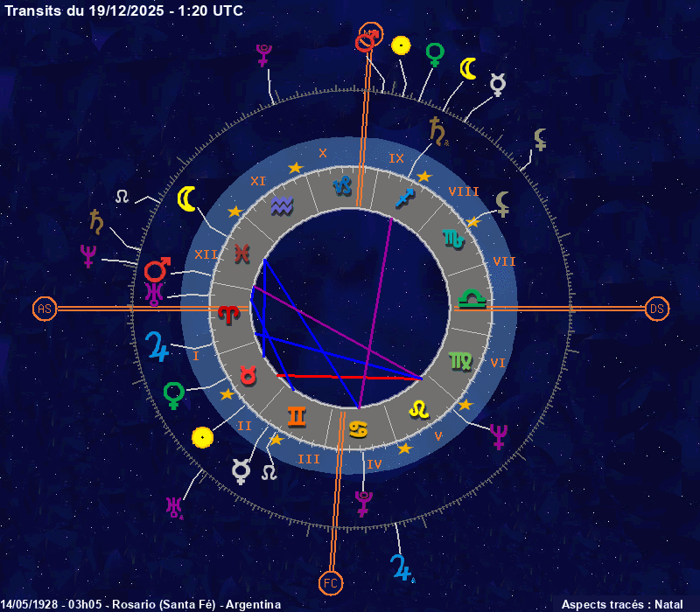Select the red Taurus symbol
Screen dimensions: 700x612
click(248, 375)
